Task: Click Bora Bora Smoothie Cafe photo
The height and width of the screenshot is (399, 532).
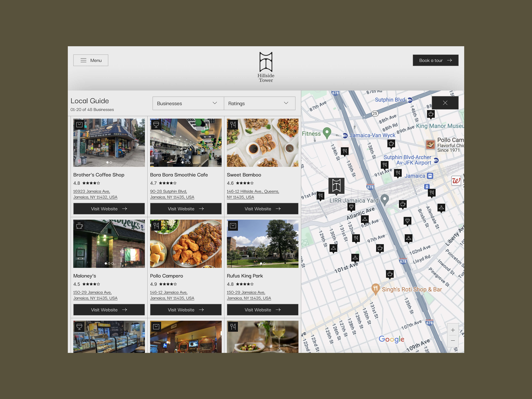Action: (186, 143)
